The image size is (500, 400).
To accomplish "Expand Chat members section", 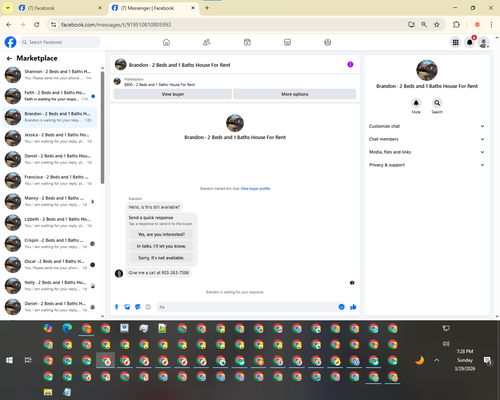I will click(427, 139).
